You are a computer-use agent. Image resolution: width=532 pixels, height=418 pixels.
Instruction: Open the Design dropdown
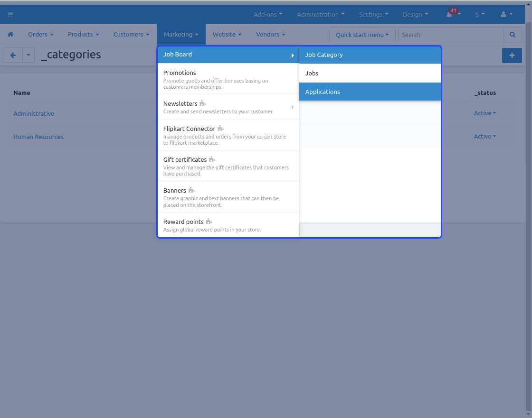click(x=415, y=14)
